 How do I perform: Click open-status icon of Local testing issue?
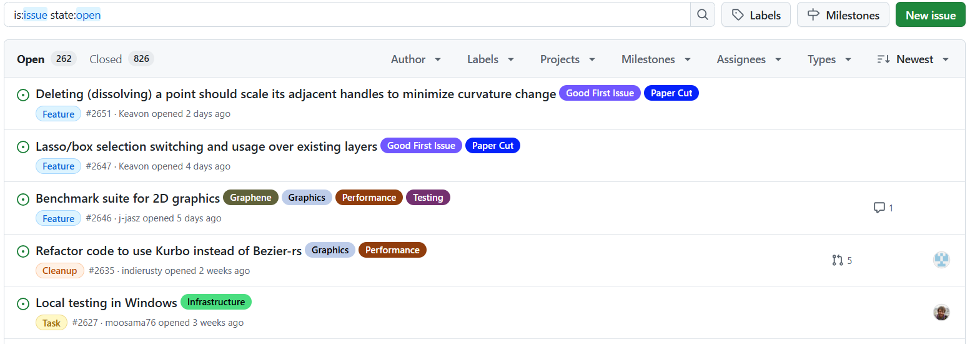click(x=23, y=304)
